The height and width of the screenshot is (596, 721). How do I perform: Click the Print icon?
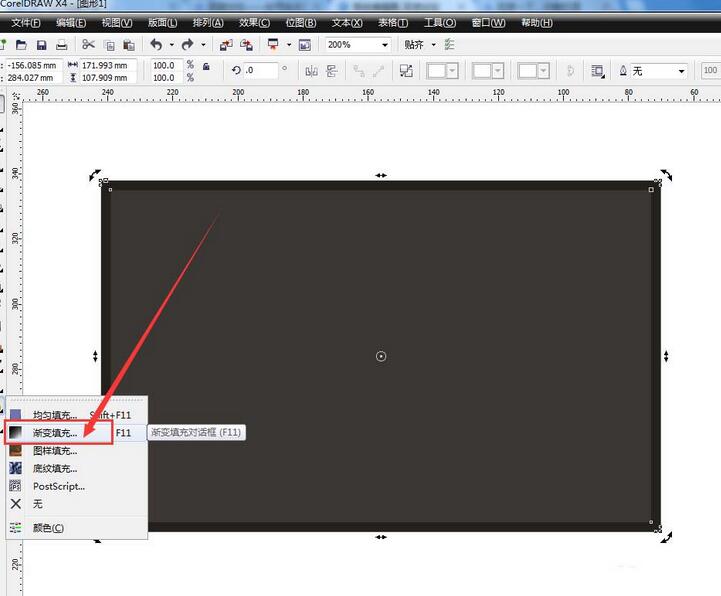[62, 45]
